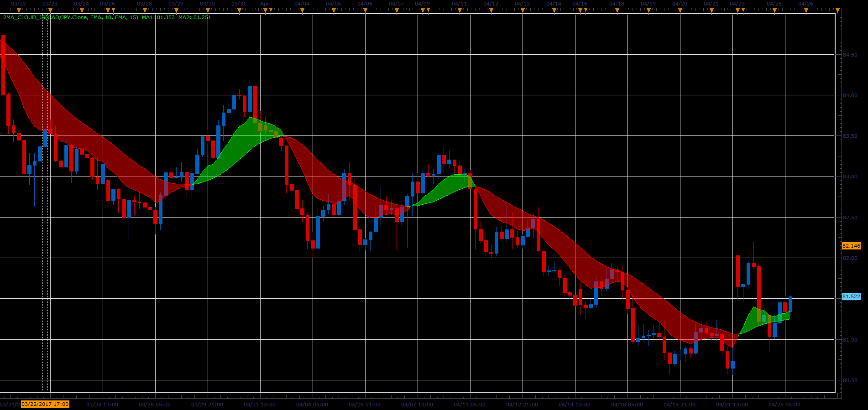Click the orange triangle beneath 04/20

click(x=680, y=10)
